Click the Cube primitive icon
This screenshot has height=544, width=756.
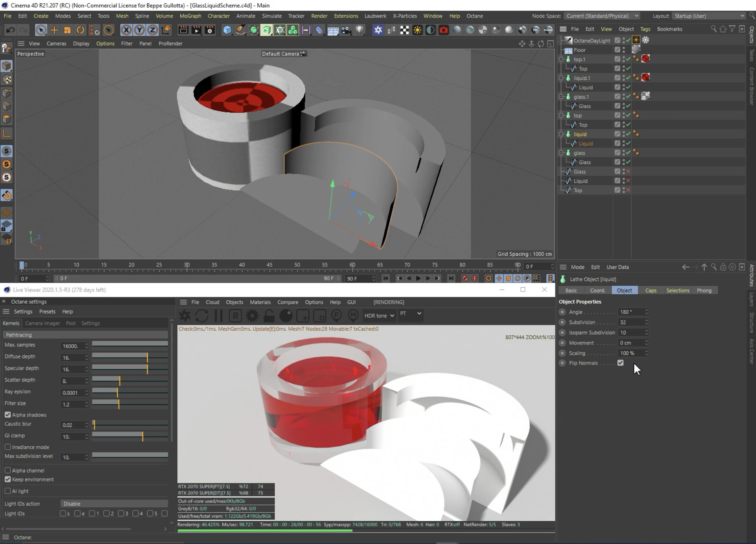pyautogui.click(x=227, y=30)
